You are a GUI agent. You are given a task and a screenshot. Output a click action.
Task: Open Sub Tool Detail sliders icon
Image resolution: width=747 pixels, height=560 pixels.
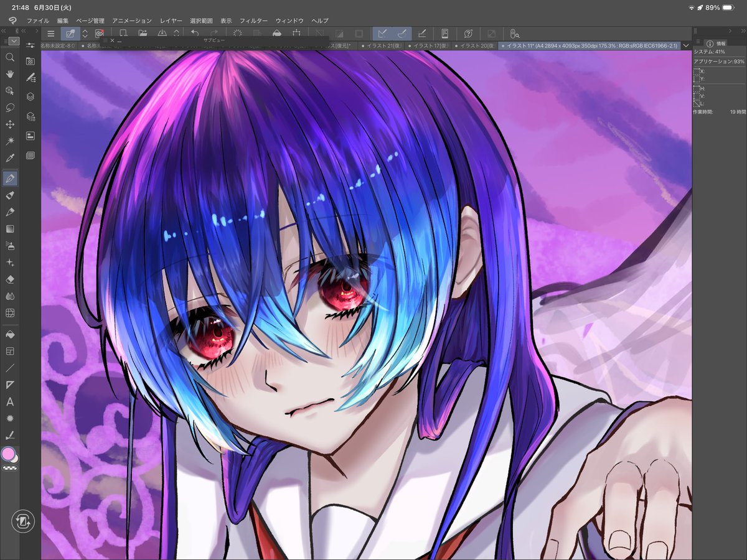coord(30,45)
